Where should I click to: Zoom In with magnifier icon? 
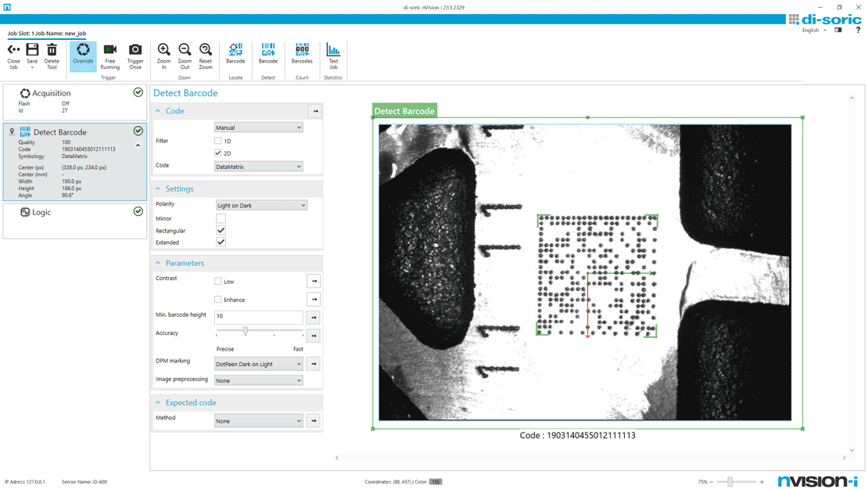163,50
